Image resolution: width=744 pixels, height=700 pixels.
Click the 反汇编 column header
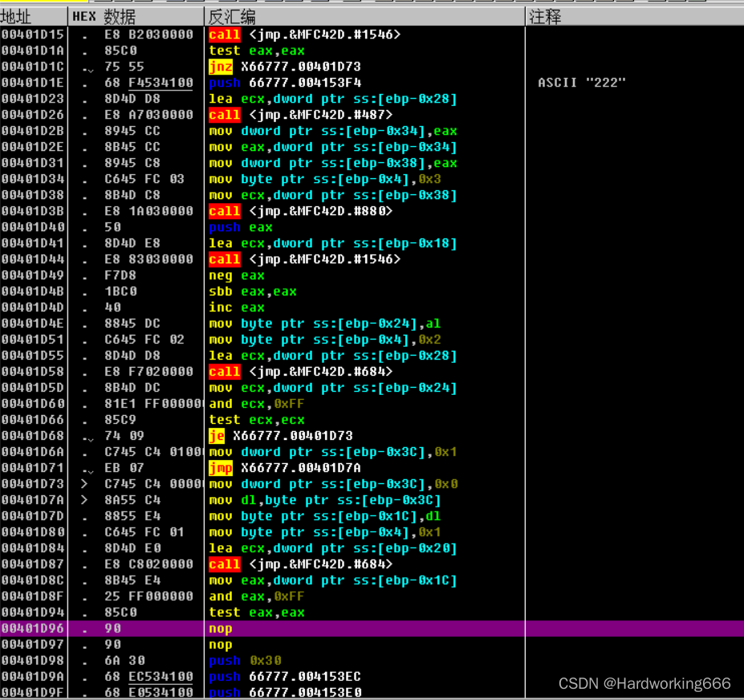(x=364, y=17)
